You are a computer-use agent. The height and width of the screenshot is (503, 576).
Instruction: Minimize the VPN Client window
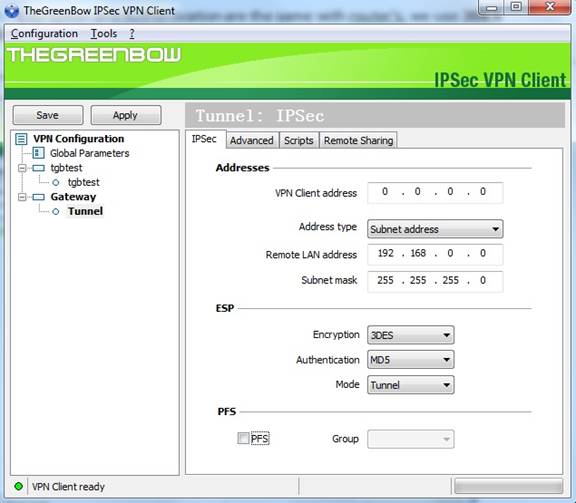click(x=492, y=7)
